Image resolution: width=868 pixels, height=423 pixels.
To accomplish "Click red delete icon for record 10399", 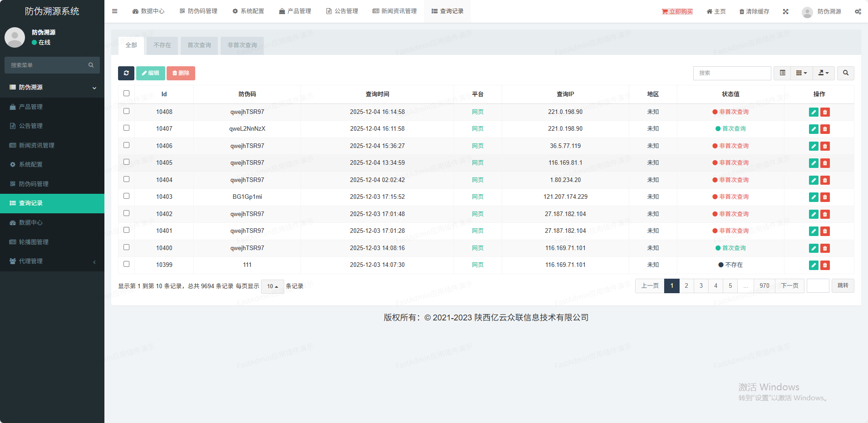I will pos(825,265).
